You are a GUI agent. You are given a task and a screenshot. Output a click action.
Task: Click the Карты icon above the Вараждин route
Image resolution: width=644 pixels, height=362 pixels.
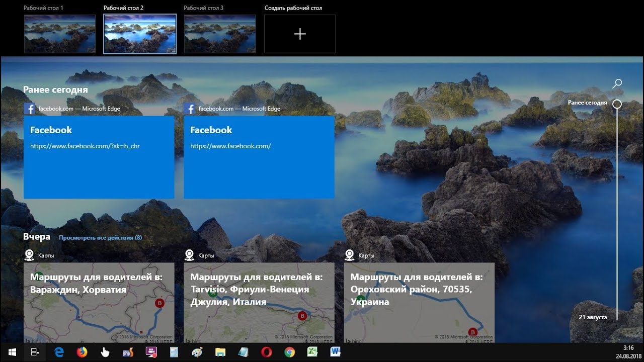pyautogui.click(x=29, y=255)
